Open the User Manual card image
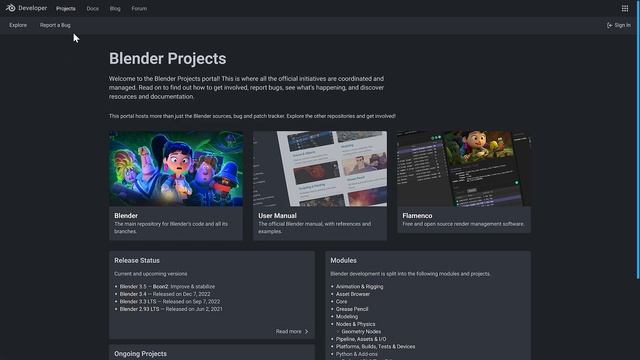Viewport: 640px width, 360px height. [320, 168]
